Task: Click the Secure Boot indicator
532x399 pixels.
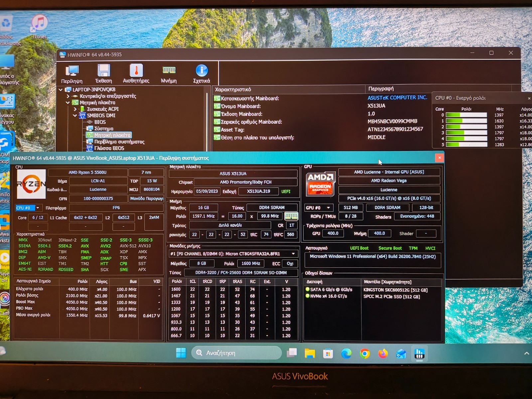Action: point(390,248)
